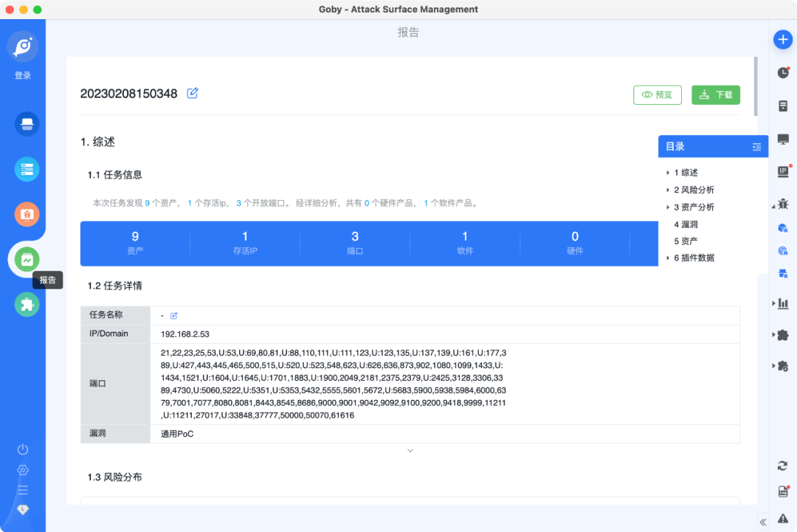Screen dimensions: 797x532
Task: Open the bug vulnerability icon in right toolbar
Action: [x=783, y=204]
